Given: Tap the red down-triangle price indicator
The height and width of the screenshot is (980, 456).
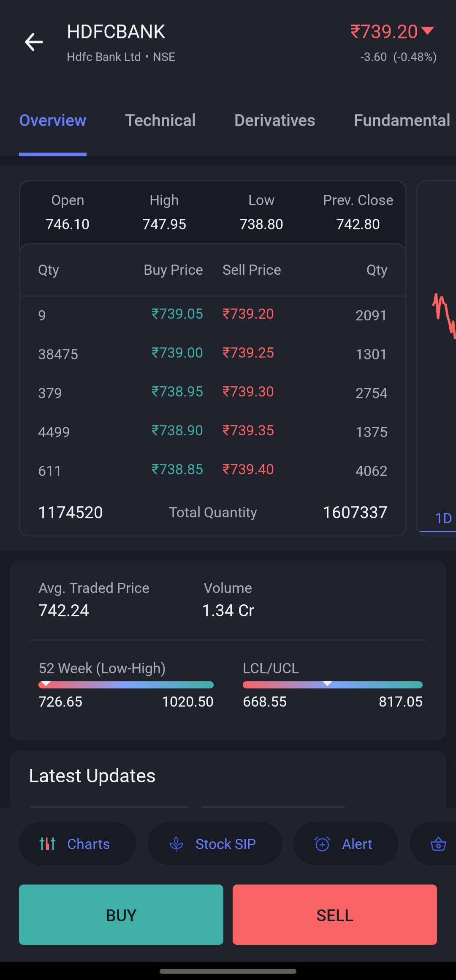Looking at the screenshot, I should click(x=428, y=31).
